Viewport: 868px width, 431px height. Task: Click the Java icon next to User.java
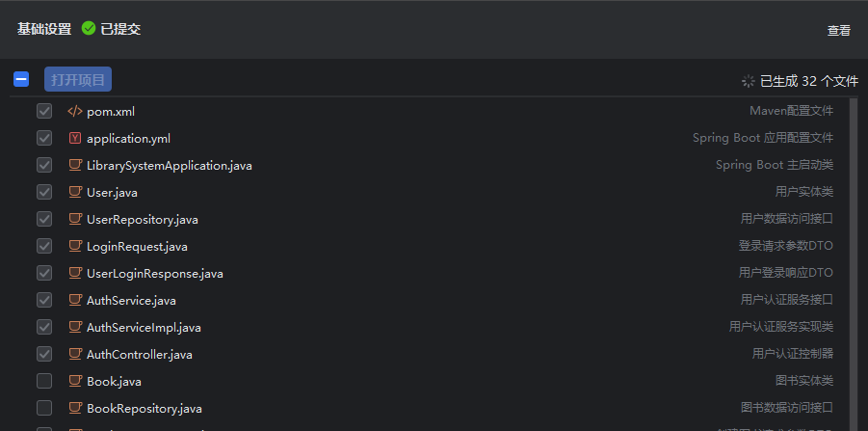(75, 192)
